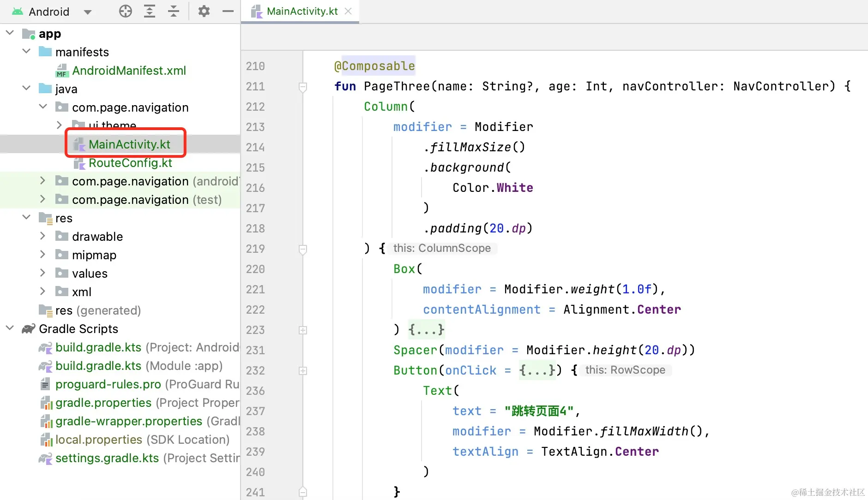This screenshot has width=868, height=500.
Task: Click the Kotlin icon on MainActivity.kt tab
Action: pyautogui.click(x=256, y=11)
